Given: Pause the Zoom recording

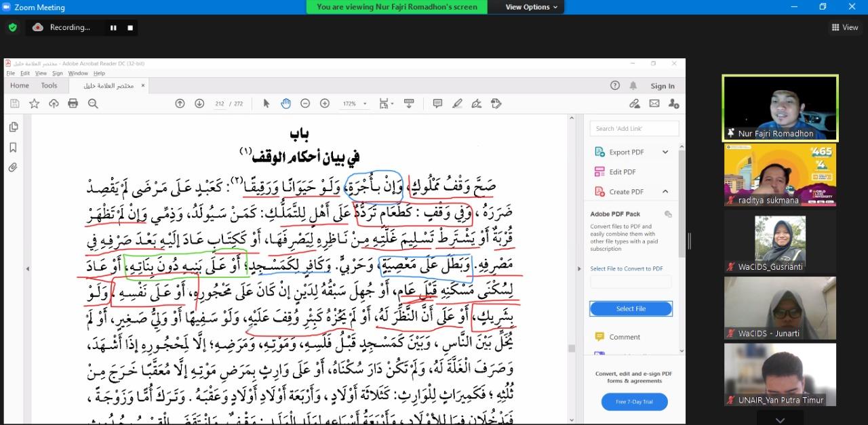Looking at the screenshot, I should 113,28.
